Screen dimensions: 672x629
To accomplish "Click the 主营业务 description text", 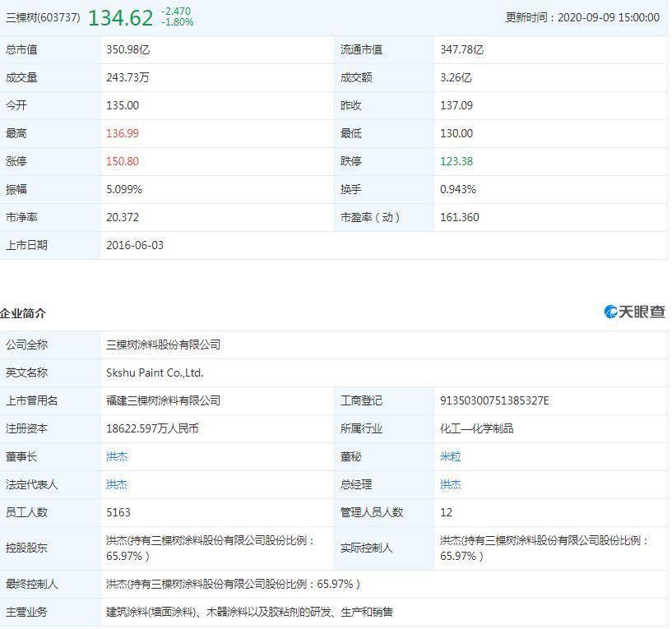I will tap(250, 612).
